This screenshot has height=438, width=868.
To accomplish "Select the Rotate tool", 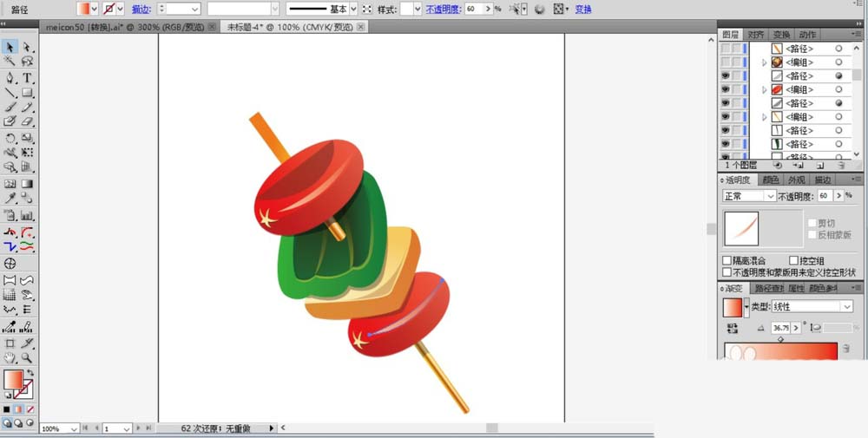I will [10, 138].
